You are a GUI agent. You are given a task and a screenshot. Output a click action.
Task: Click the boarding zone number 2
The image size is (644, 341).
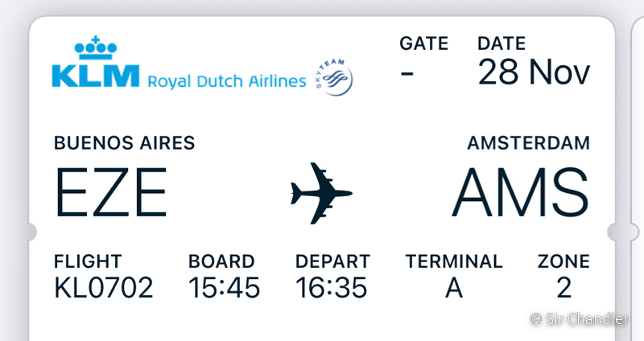[x=564, y=288]
